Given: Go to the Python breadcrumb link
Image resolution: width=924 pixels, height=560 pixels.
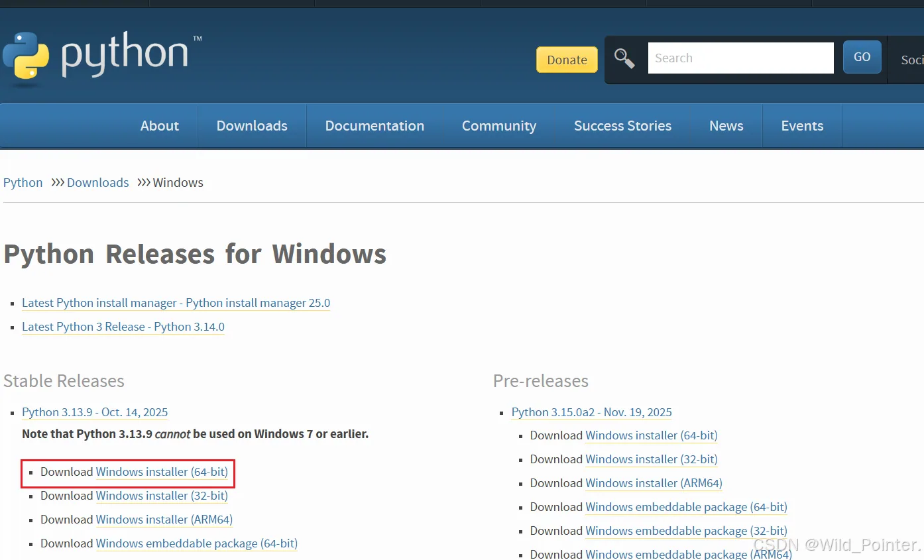Looking at the screenshot, I should click(23, 183).
